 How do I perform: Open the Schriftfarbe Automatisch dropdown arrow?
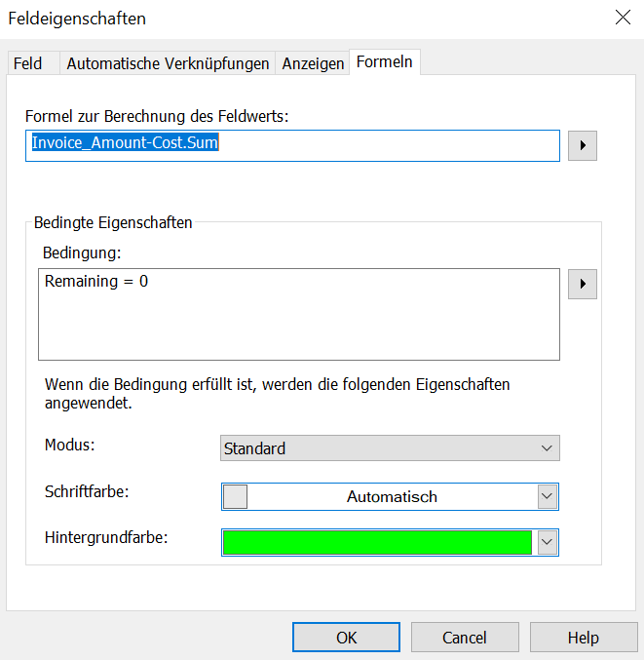pyautogui.click(x=547, y=496)
